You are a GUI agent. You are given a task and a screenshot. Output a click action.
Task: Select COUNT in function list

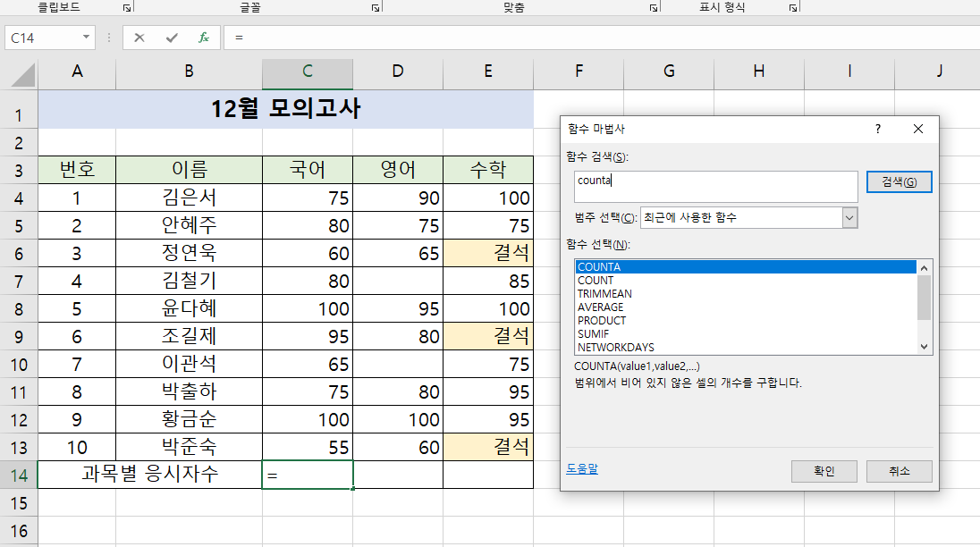click(x=746, y=281)
